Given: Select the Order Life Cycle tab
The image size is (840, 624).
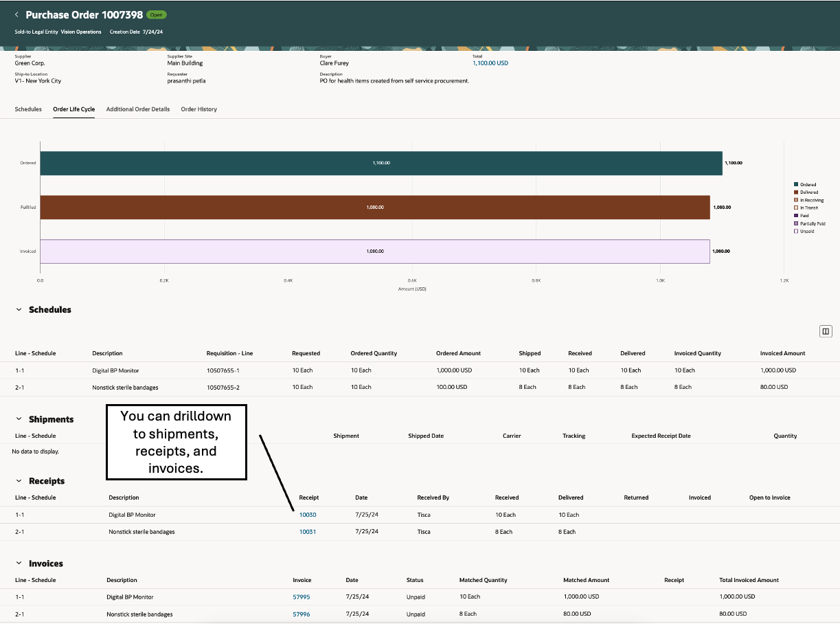Looking at the screenshot, I should pyautogui.click(x=74, y=109).
